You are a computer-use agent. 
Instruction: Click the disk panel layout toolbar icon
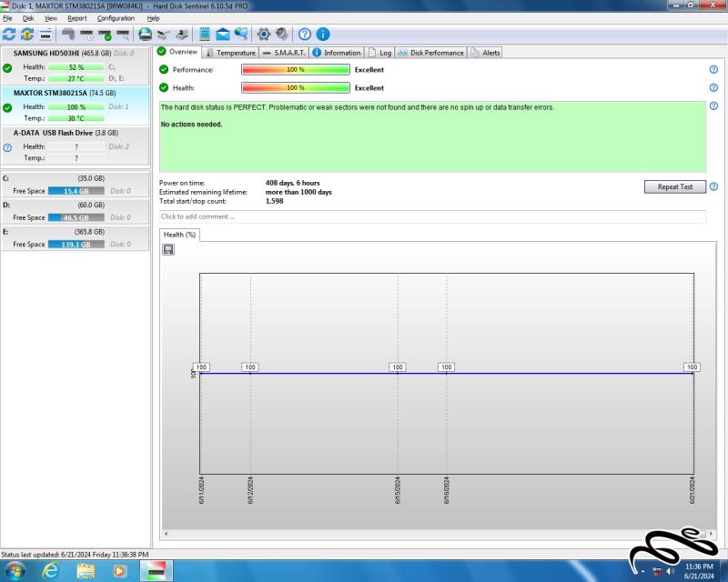tap(45, 35)
